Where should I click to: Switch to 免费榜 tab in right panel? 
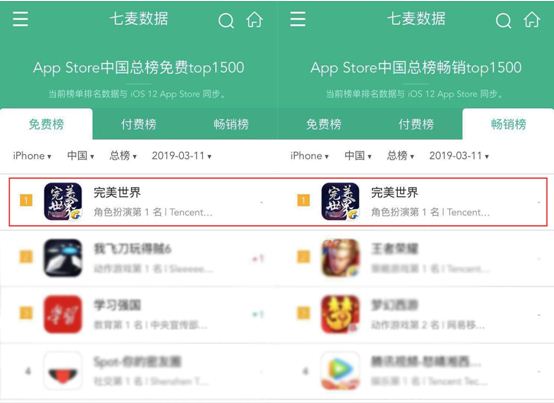pyautogui.click(x=324, y=124)
